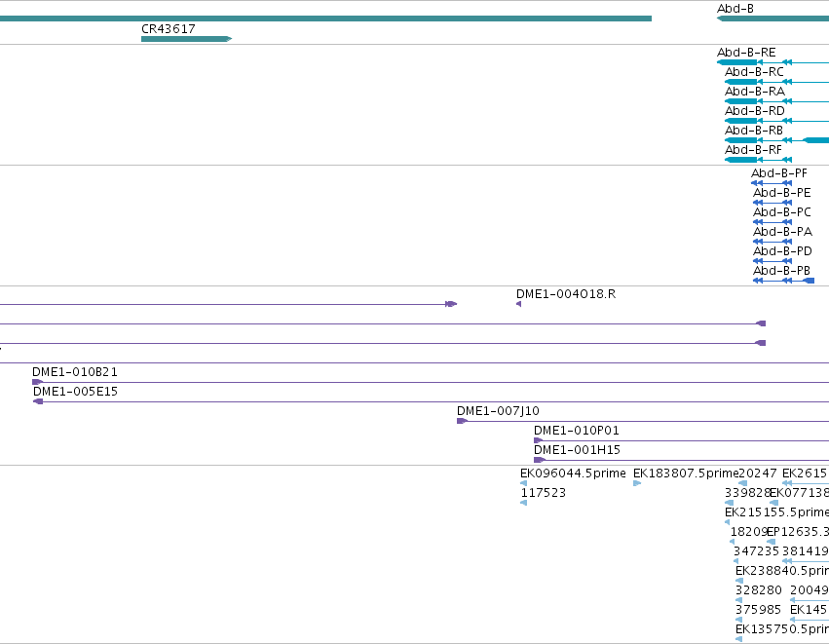Click the EK238840.5prime EST label
Screen dimensions: 829x644
[782, 571]
